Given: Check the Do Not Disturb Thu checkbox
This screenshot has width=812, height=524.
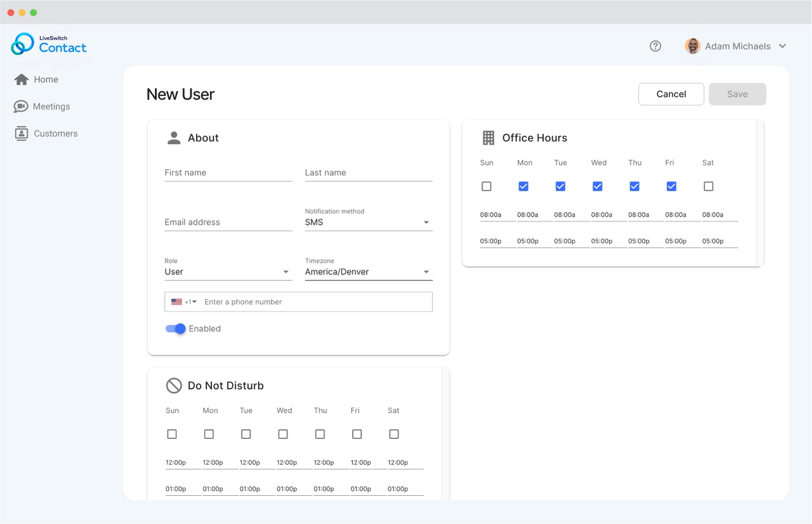Looking at the screenshot, I should pyautogui.click(x=320, y=434).
